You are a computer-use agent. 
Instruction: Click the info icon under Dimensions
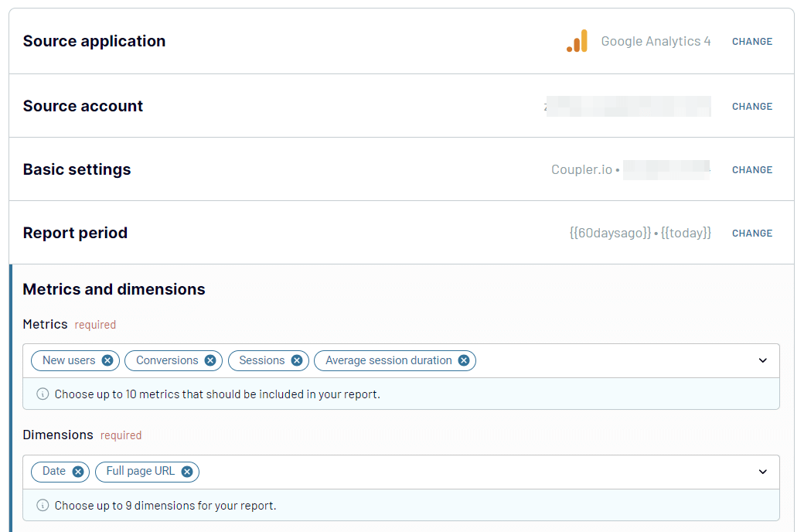pyautogui.click(x=43, y=506)
